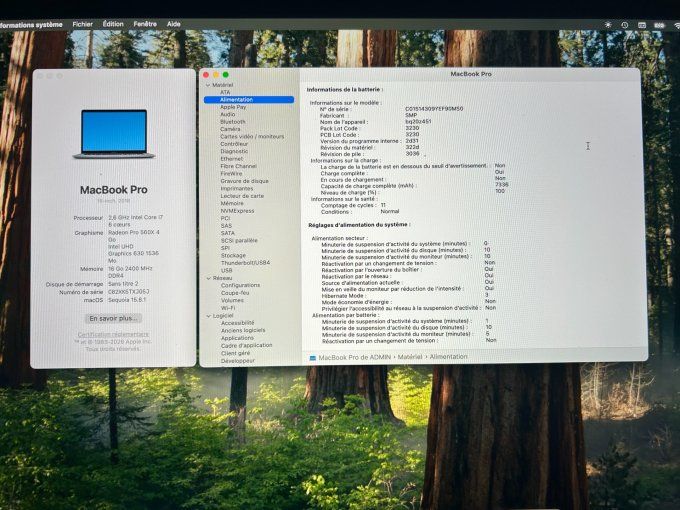
Task: Open the keyboard input menu bar icon
Action: pos(642,25)
